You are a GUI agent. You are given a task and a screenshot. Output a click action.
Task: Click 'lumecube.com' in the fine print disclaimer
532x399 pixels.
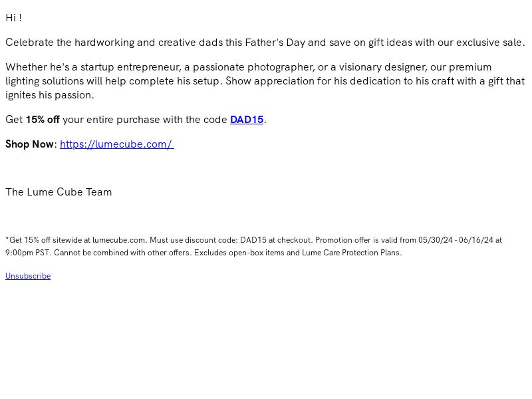click(119, 240)
